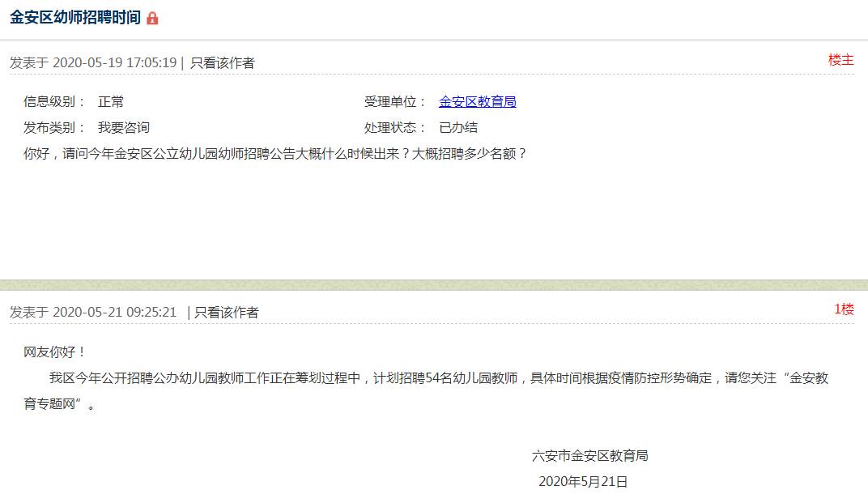Viewport: 868px width, 503px height.
Task: Click the red lock icon beside the title
Action: point(152,18)
